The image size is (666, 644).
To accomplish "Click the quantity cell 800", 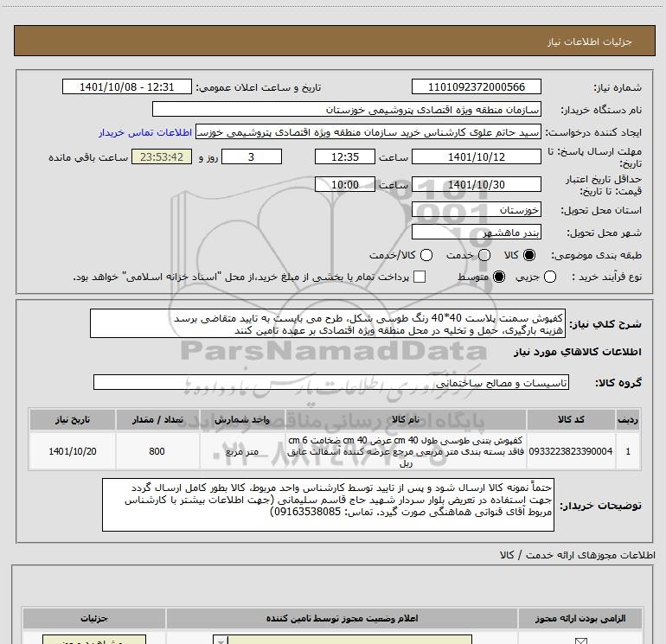I will tap(157, 451).
